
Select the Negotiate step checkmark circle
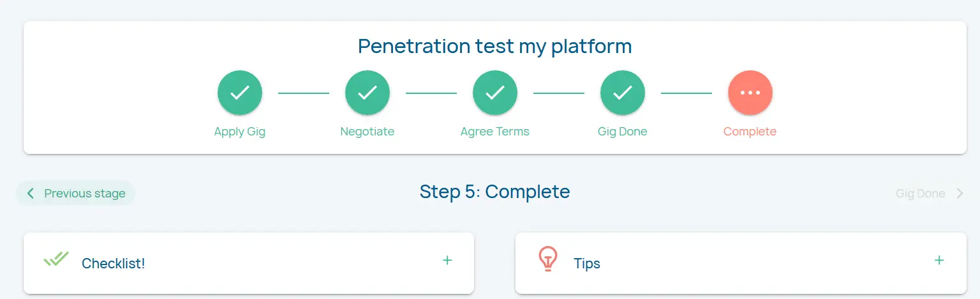[367, 93]
